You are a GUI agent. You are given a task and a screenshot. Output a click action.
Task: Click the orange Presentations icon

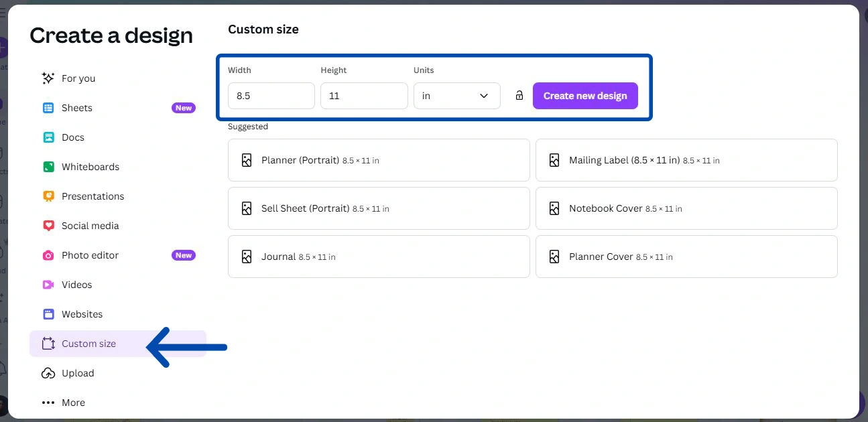pyautogui.click(x=48, y=196)
